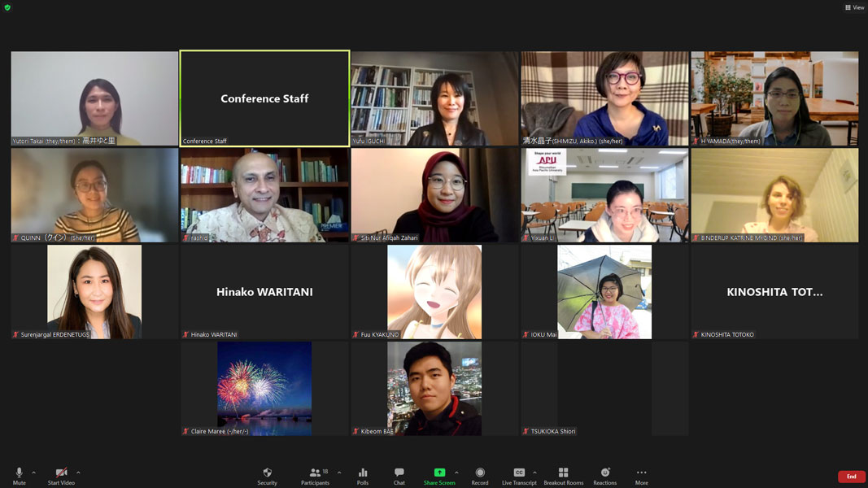This screenshot has height=488, width=868.
Task: Open the Security options
Action: click(x=267, y=476)
